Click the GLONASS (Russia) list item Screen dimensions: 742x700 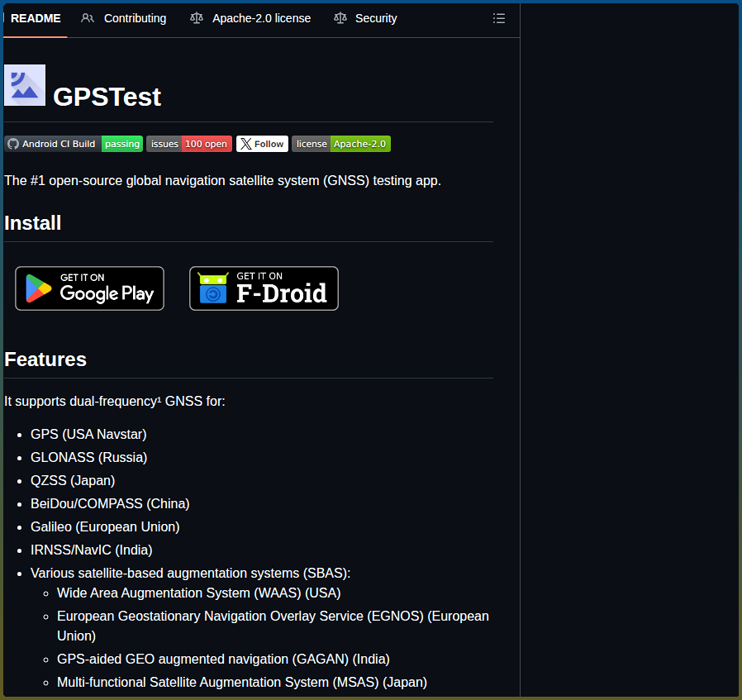coord(89,458)
